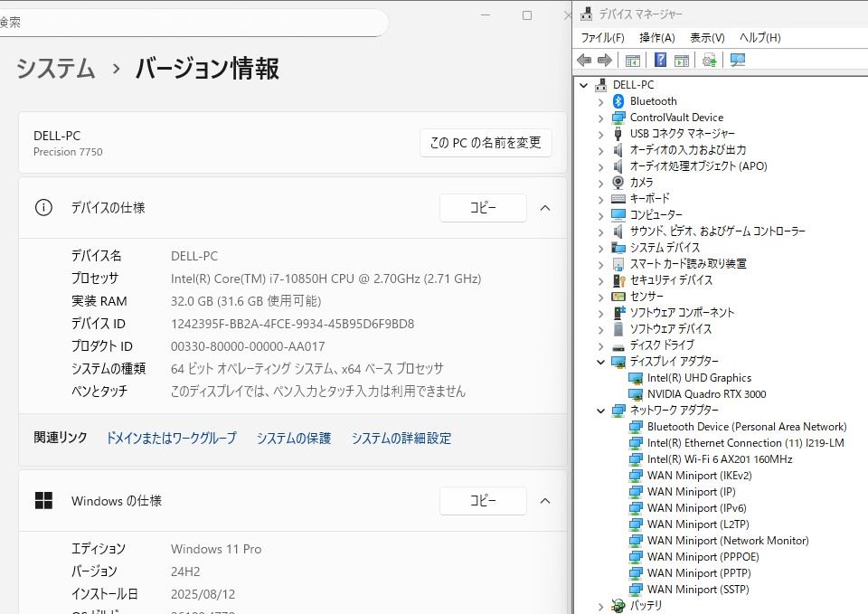Select WAN Miniport (Network Monitor)
Image resolution: width=868 pixels, height=614 pixels.
tap(728, 541)
